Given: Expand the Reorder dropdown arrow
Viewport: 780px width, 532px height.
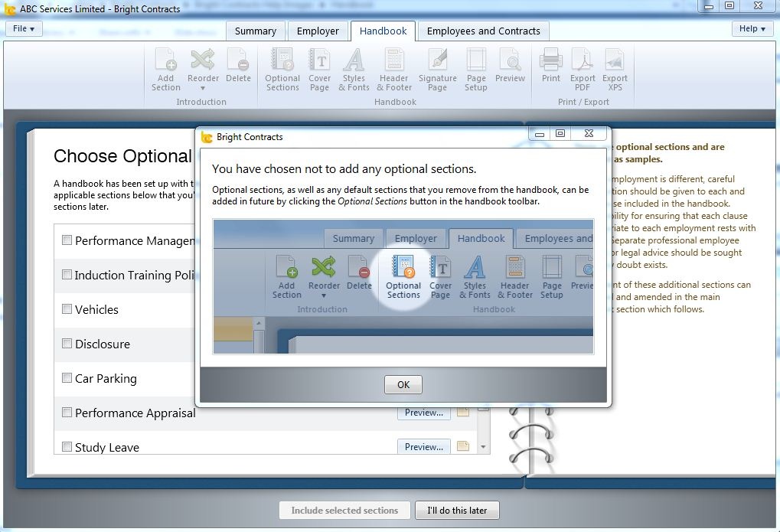Looking at the screenshot, I should [x=203, y=89].
